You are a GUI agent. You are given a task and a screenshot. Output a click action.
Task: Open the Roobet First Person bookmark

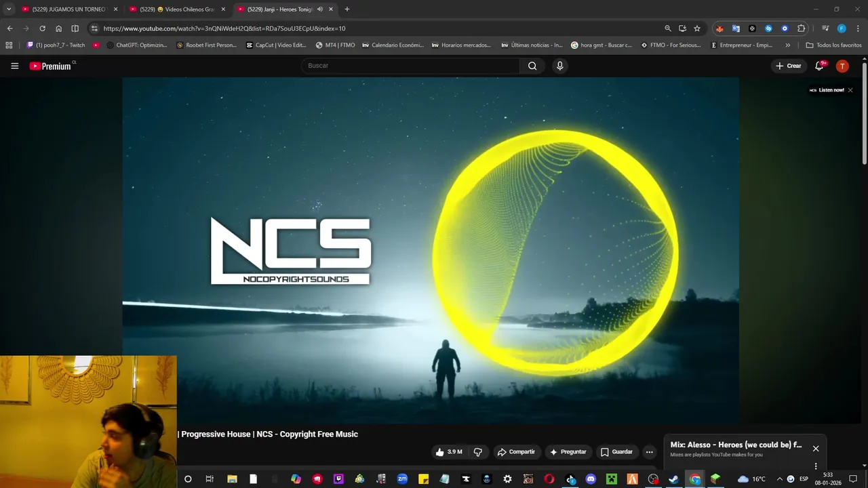(x=206, y=45)
